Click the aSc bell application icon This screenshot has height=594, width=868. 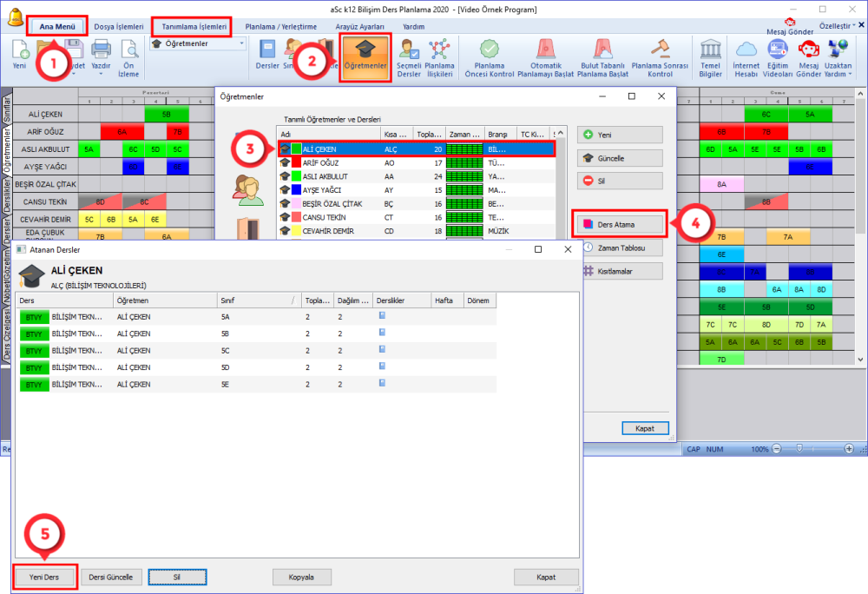pyautogui.click(x=16, y=17)
